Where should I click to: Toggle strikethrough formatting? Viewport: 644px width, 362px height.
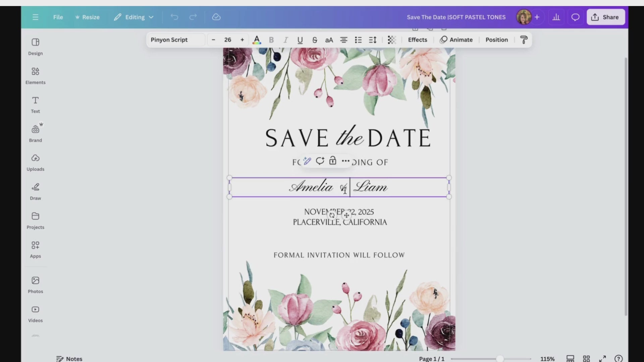coord(314,40)
